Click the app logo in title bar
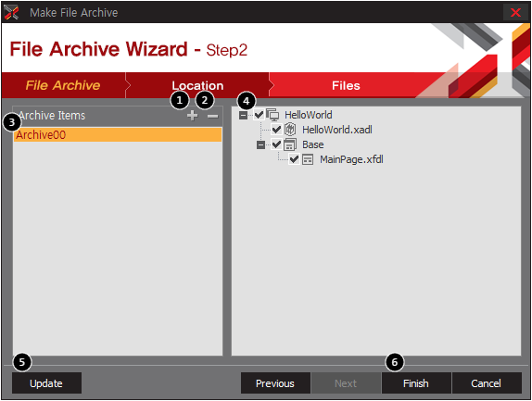This screenshot has width=532, height=401. click(x=11, y=13)
